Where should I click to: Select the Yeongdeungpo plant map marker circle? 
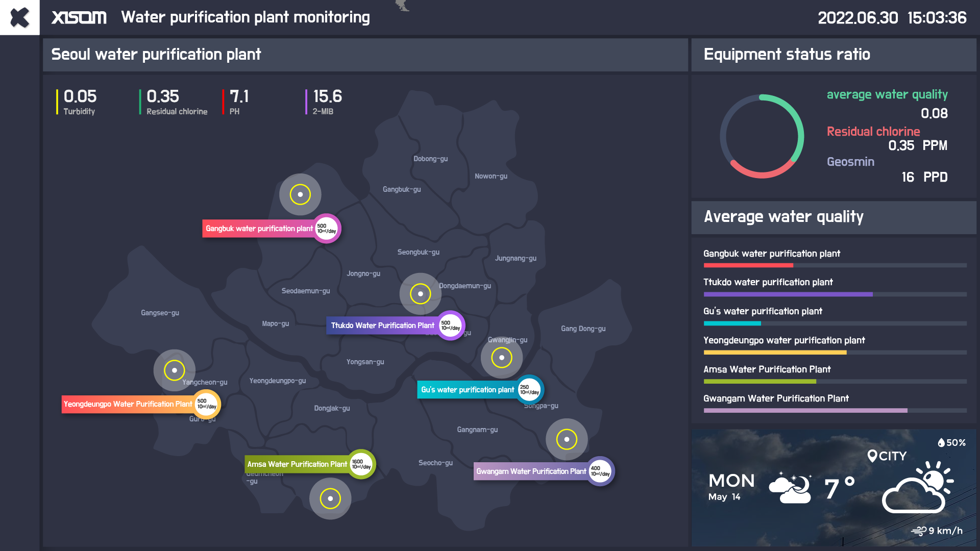[x=174, y=370]
